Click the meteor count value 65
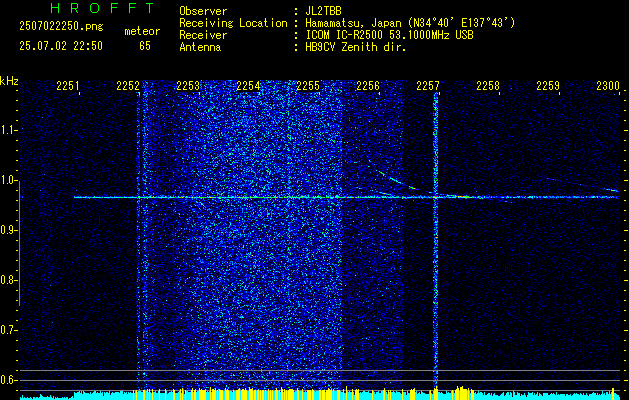The image size is (629, 400). 145,46
